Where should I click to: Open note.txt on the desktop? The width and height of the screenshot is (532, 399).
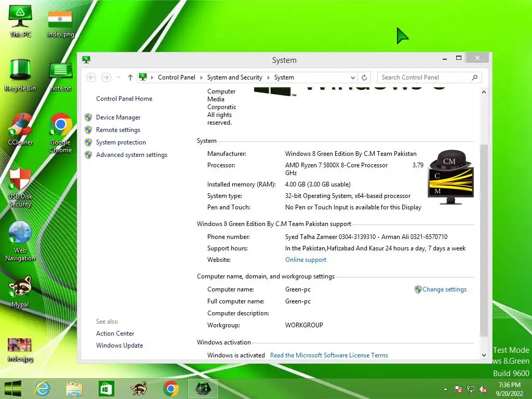[61, 77]
